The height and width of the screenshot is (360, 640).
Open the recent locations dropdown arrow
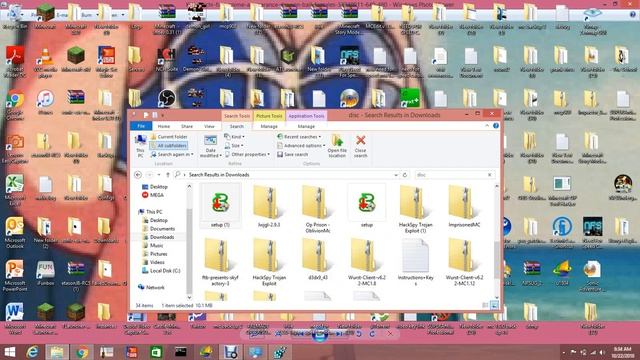click(x=159, y=175)
